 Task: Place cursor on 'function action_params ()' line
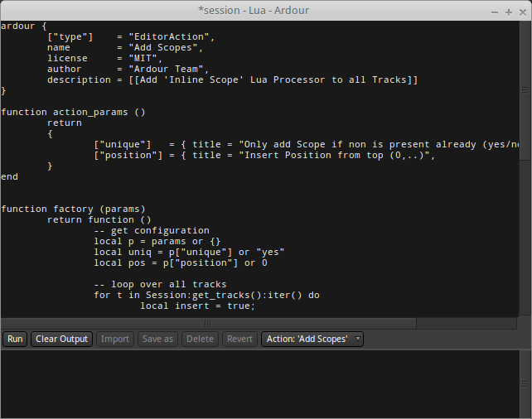(x=73, y=113)
